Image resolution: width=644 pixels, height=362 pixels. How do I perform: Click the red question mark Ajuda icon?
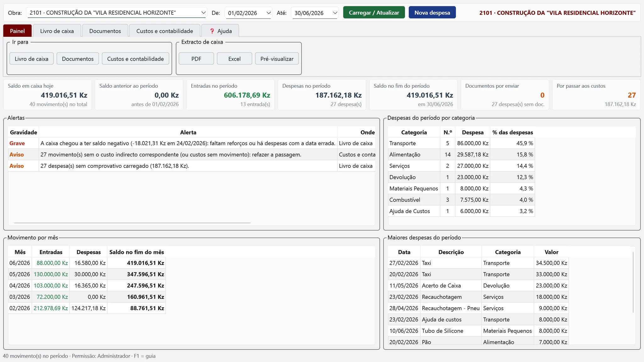pos(212,31)
